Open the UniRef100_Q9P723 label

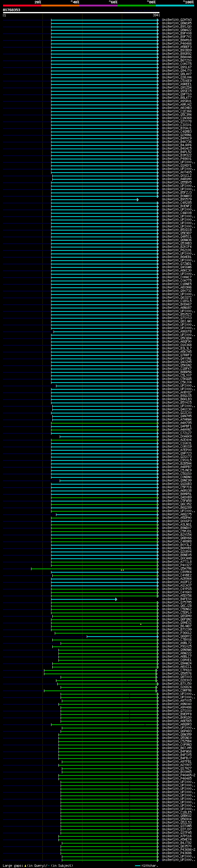[177, 454]
